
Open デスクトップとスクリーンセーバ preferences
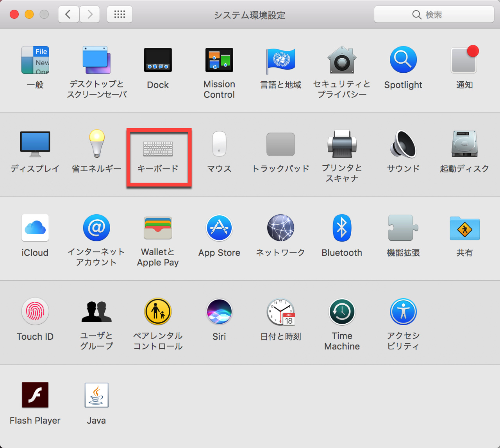96,60
